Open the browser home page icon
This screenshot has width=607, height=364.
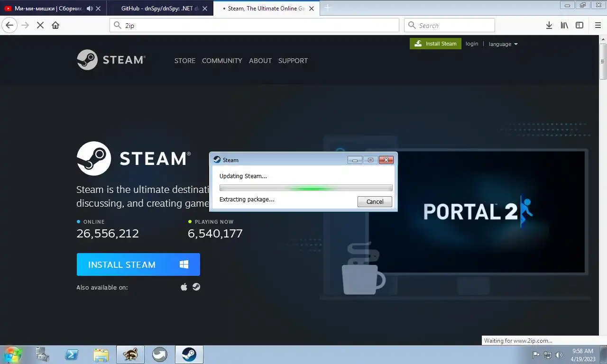(x=55, y=25)
